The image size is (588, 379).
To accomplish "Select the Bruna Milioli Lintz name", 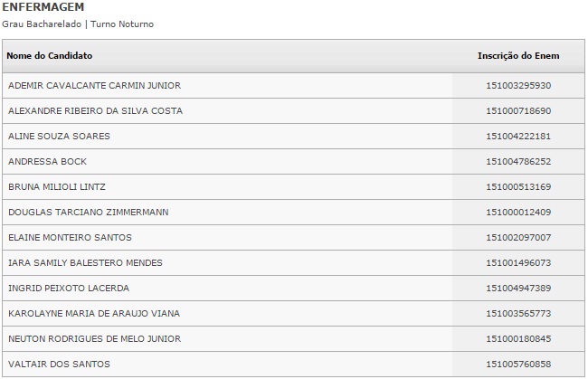I will tap(57, 187).
